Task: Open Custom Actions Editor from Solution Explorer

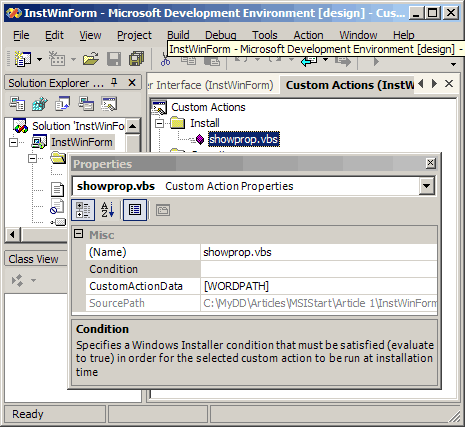Action: (109, 104)
